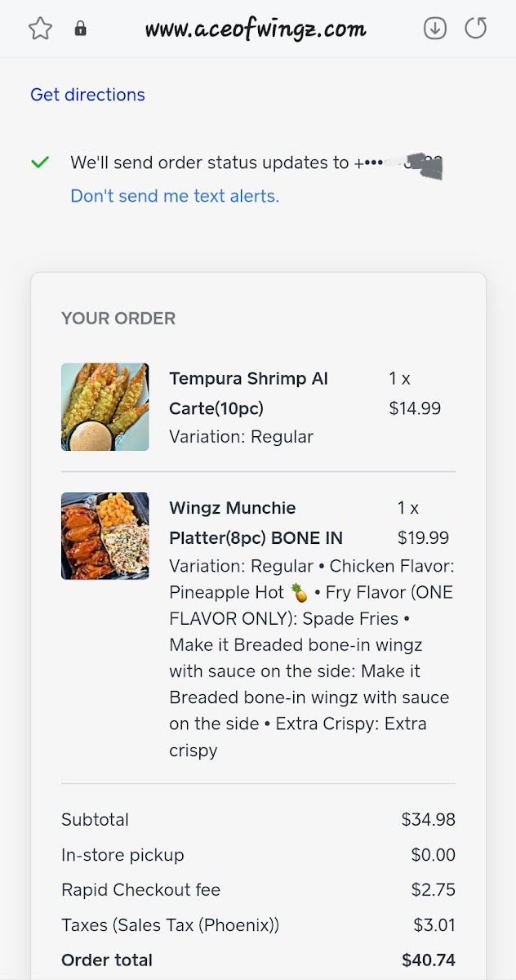This screenshot has height=980, width=516.
Task: Tap the padlock security icon
Action: [78, 27]
